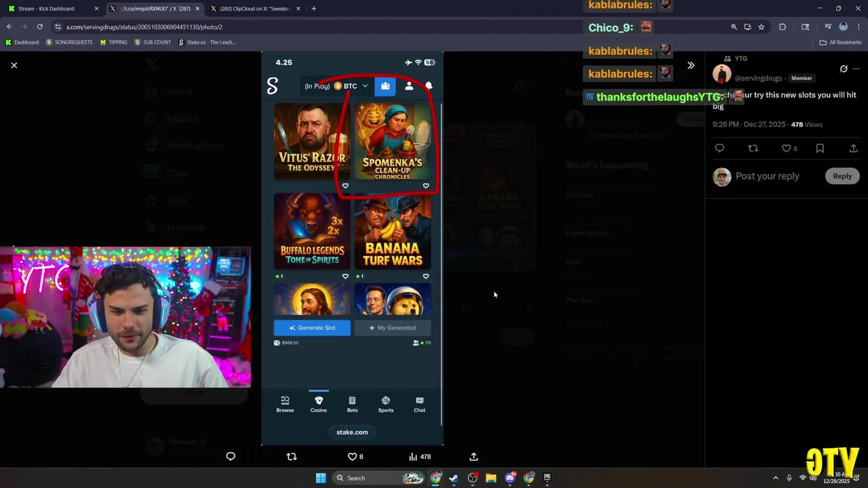Open the All Bookmarks folder
Viewport: 868px width, 488px height.
pos(841,42)
